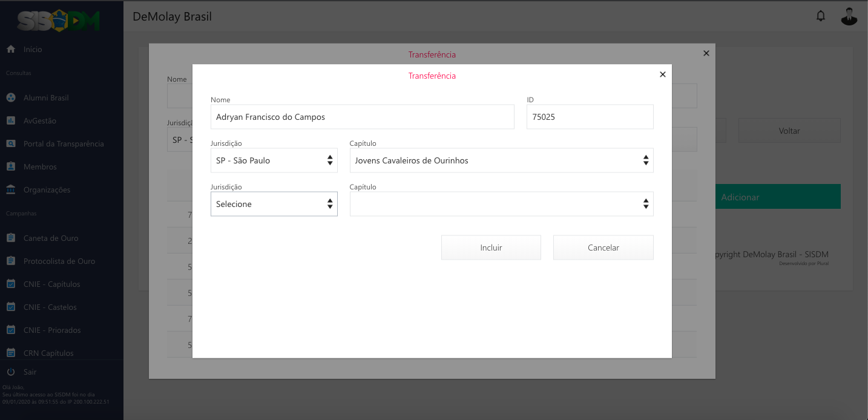Open the Jovens Cavaleiros de Ourinhos dropdown
Viewport: 868px width, 420px height.
pyautogui.click(x=501, y=160)
